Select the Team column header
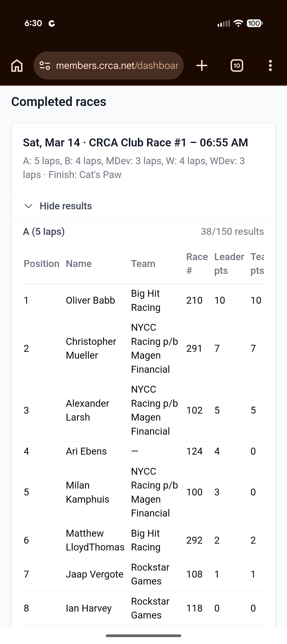Viewport: 287px width, 644px height. click(x=143, y=264)
